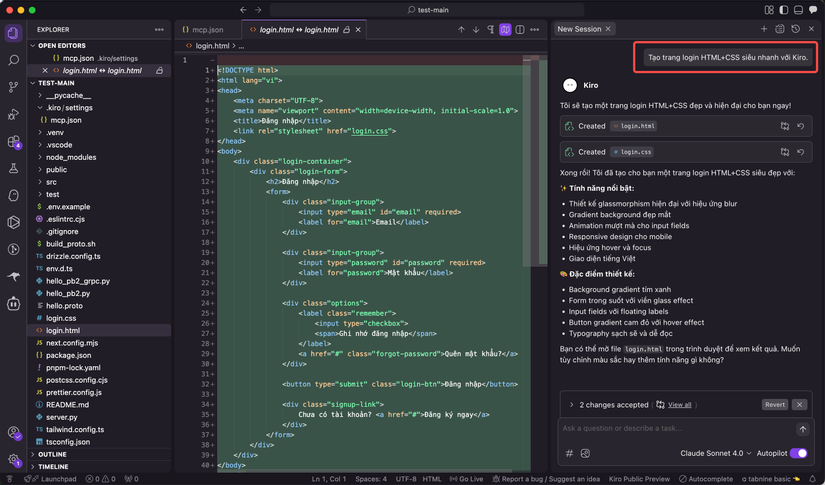Close the login.html diff tab
The image size is (825, 485).
click(358, 30)
